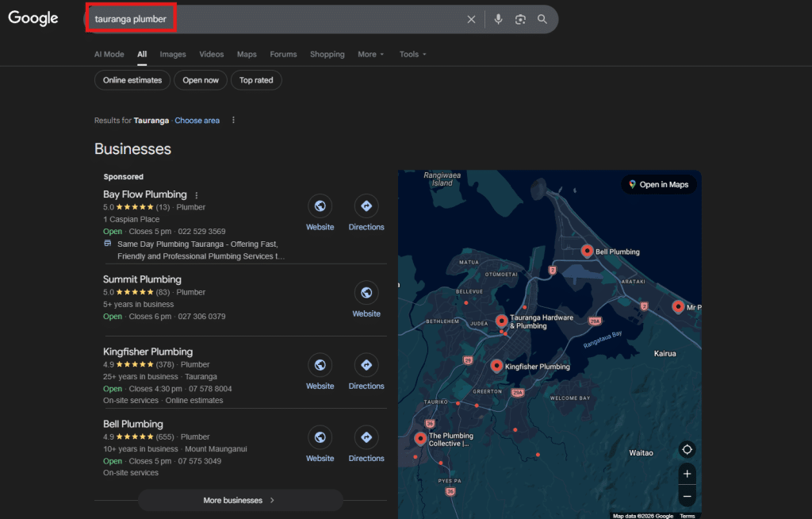
Task: Open the Bay Flow Plumbing listing title
Action: click(x=145, y=194)
